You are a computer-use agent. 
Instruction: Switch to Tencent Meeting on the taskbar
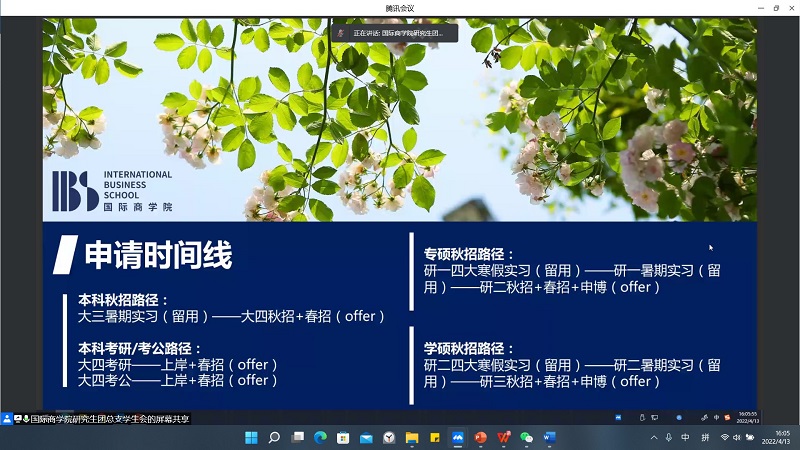pos(458,437)
